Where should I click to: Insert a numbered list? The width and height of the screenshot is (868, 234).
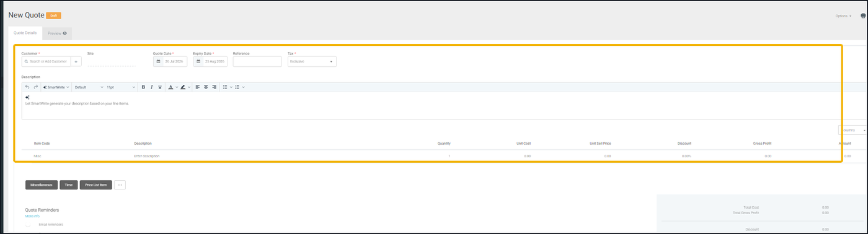point(237,87)
